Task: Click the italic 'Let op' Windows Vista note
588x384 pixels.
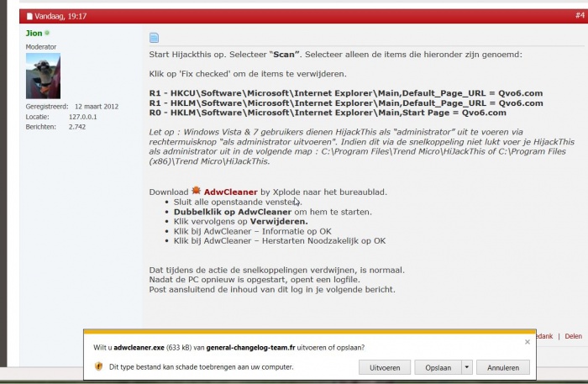Action: 361,146
